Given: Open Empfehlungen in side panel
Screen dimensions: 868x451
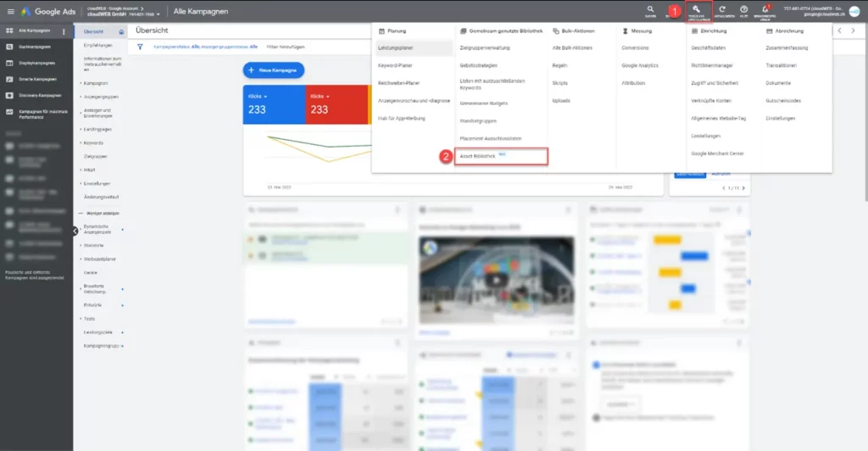Looking at the screenshot, I should click(98, 46).
